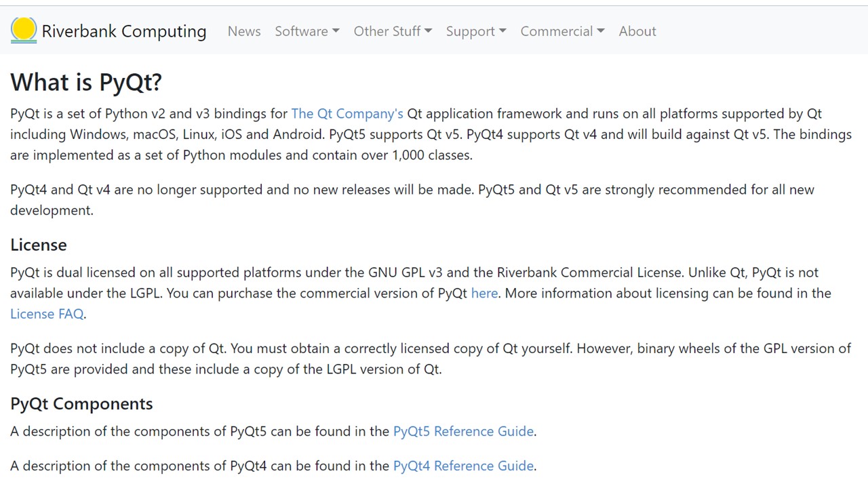The image size is (868, 488).
Task: Go to the News page
Action: coord(244,31)
